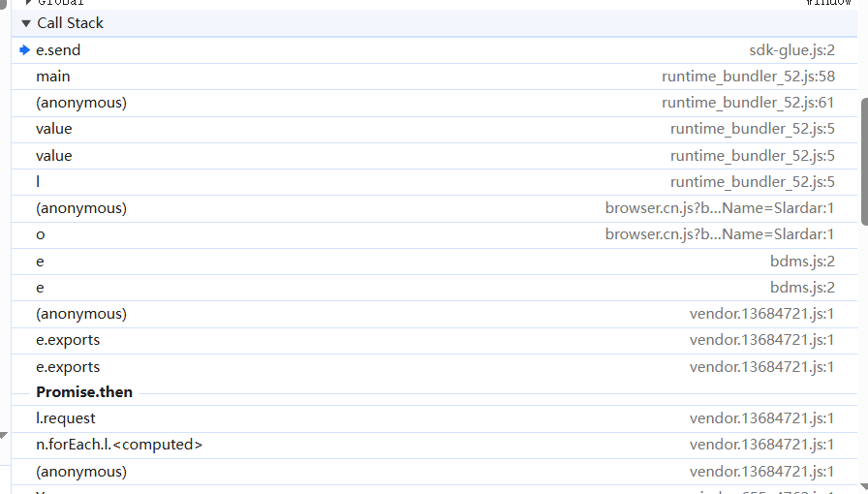
Task: Select the o frame in call stack
Action: coord(434,234)
